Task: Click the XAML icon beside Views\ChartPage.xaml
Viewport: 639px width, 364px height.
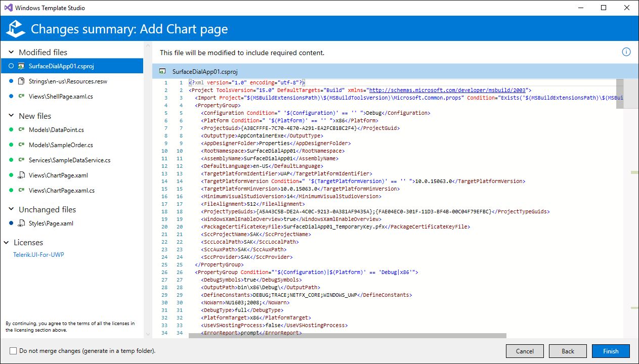Action: [x=21, y=175]
